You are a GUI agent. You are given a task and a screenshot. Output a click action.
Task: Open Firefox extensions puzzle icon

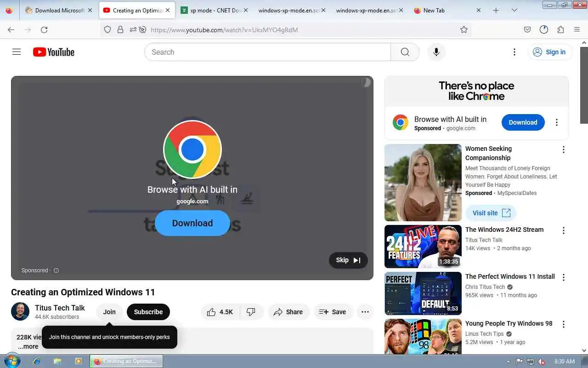tap(560, 29)
